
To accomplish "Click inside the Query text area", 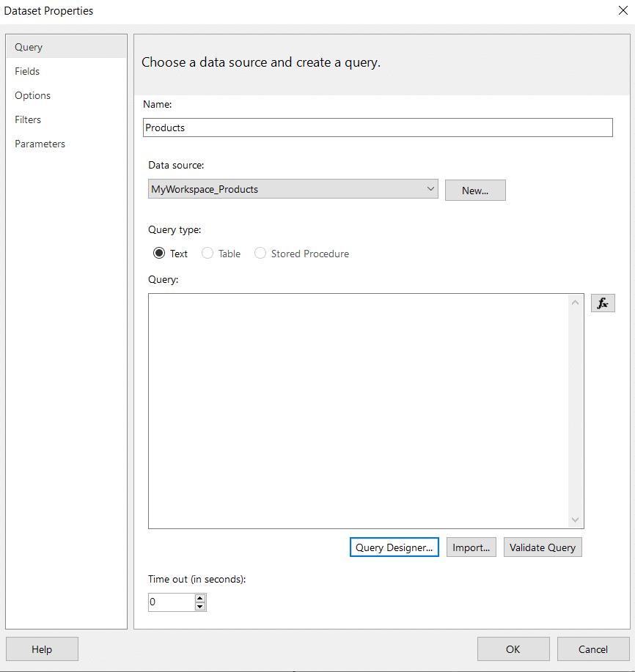I will click(359, 411).
